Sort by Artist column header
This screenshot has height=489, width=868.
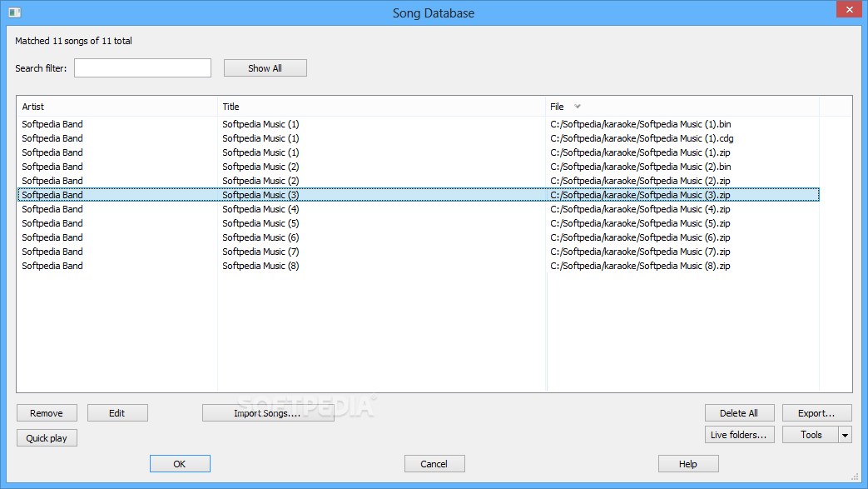[x=117, y=107]
